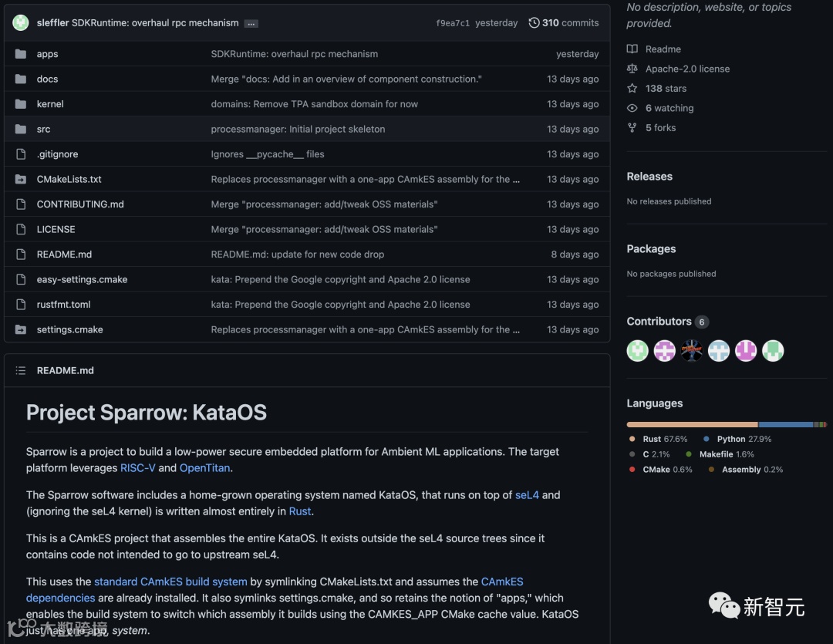Open the README table of contents icon
The image size is (833, 644).
click(21, 370)
